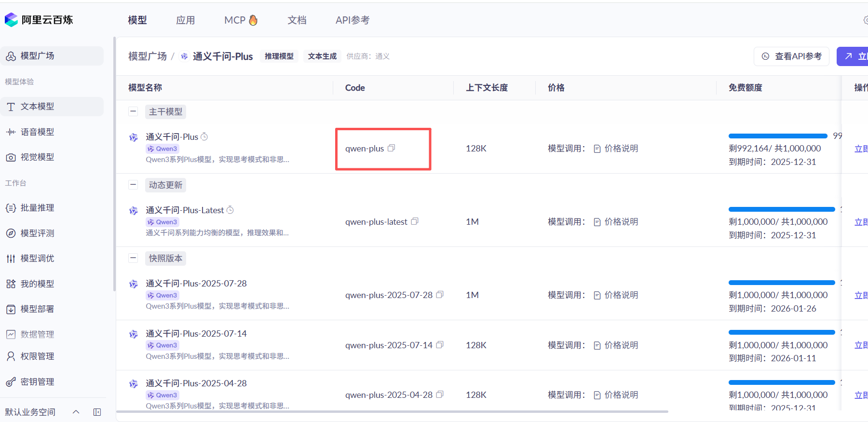This screenshot has height=422, width=868.
Task: Copy the qwen-plus-2025-07-14 code
Action: (440, 345)
